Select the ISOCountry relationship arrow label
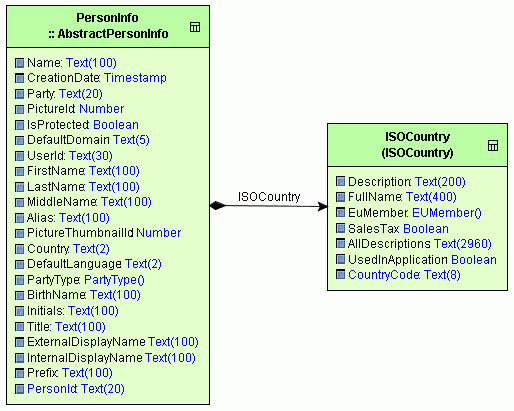Viewport: 514px width, 411px height. [x=269, y=197]
